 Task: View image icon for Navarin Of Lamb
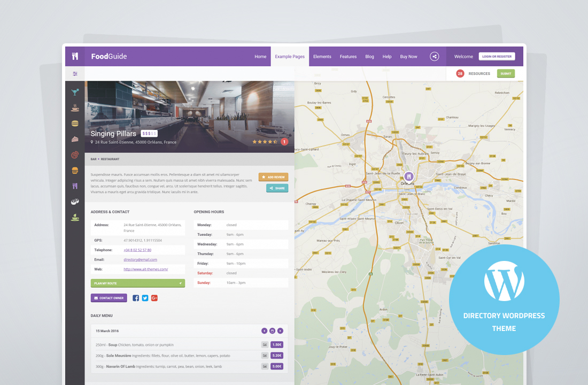(265, 366)
